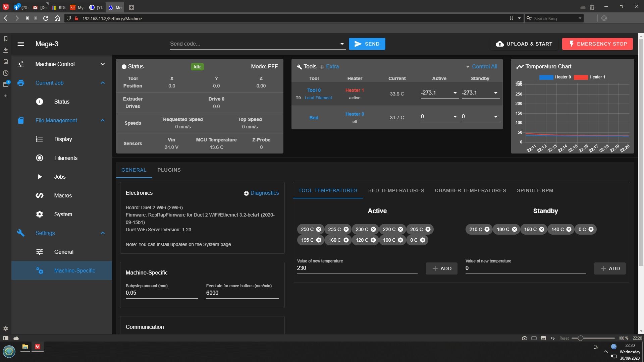Open the Chamber Temperatures tab
The image size is (644, 362).
tap(470, 190)
